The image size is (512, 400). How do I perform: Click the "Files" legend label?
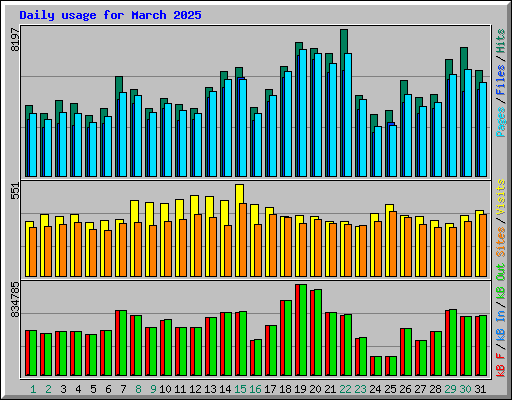pos(500,80)
